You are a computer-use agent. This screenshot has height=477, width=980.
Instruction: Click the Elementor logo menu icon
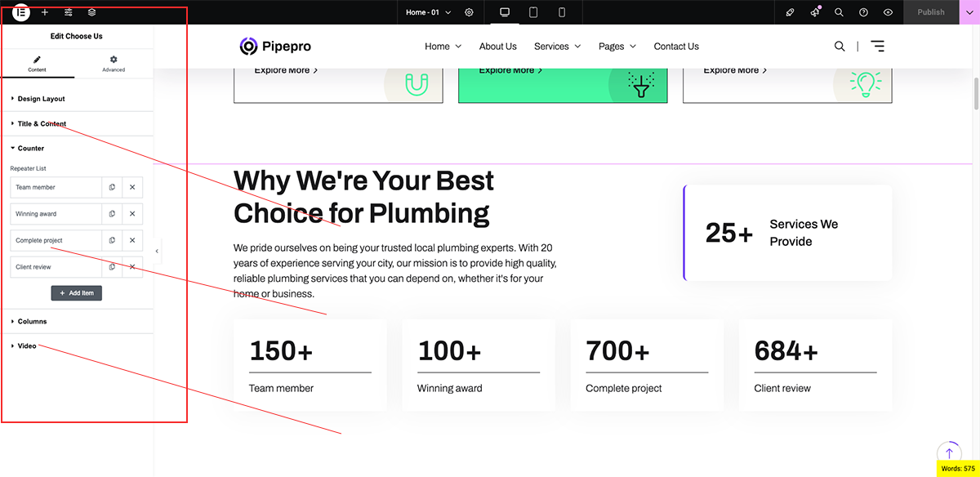22,12
